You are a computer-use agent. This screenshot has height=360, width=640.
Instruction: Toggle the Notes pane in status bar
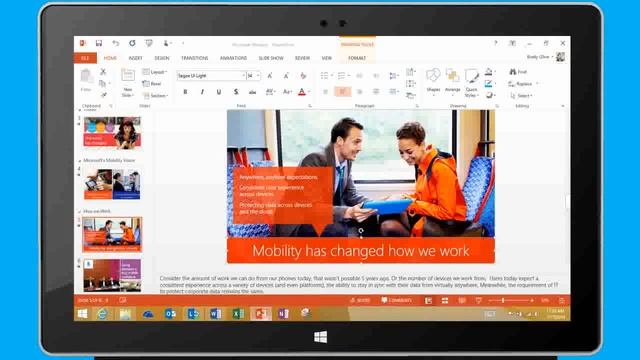pos(360,301)
